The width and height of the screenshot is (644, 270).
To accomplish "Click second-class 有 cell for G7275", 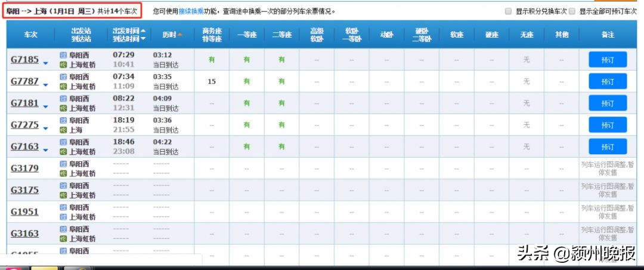I will pyautogui.click(x=281, y=125).
